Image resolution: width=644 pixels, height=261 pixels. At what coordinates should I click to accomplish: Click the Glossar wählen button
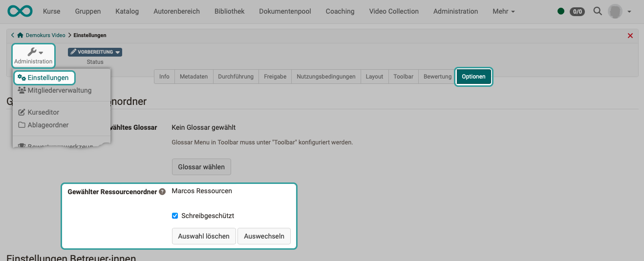[201, 167]
